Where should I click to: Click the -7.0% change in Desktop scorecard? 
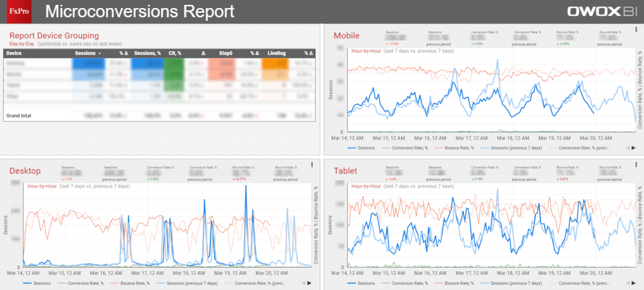(67, 179)
